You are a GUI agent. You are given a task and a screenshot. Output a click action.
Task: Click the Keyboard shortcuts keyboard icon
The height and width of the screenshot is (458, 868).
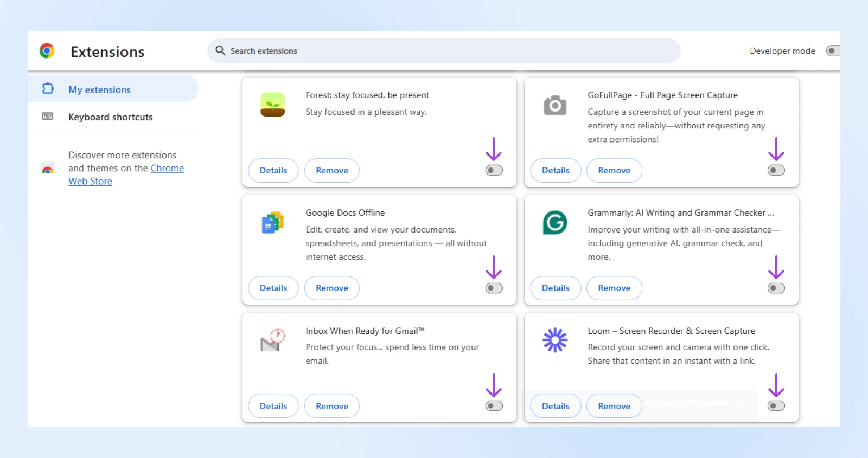48,117
